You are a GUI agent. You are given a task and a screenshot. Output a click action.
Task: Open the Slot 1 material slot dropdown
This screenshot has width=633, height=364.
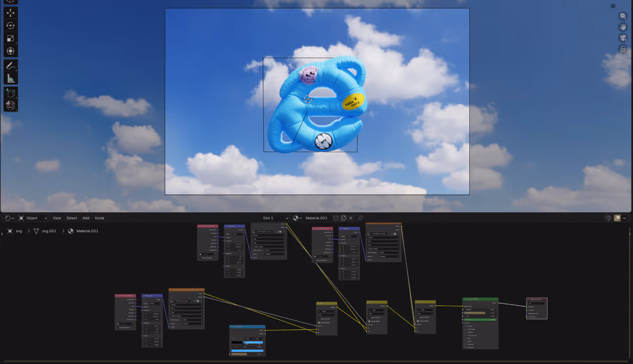[x=275, y=218]
